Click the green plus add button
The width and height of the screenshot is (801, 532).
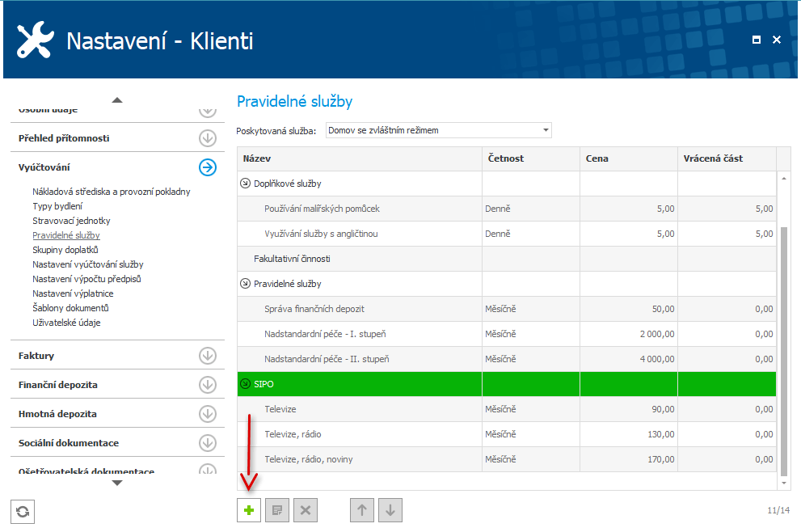click(249, 510)
